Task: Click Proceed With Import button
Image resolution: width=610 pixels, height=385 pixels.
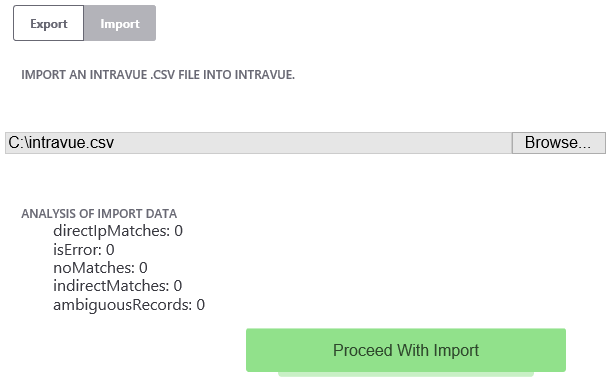Action: point(406,350)
